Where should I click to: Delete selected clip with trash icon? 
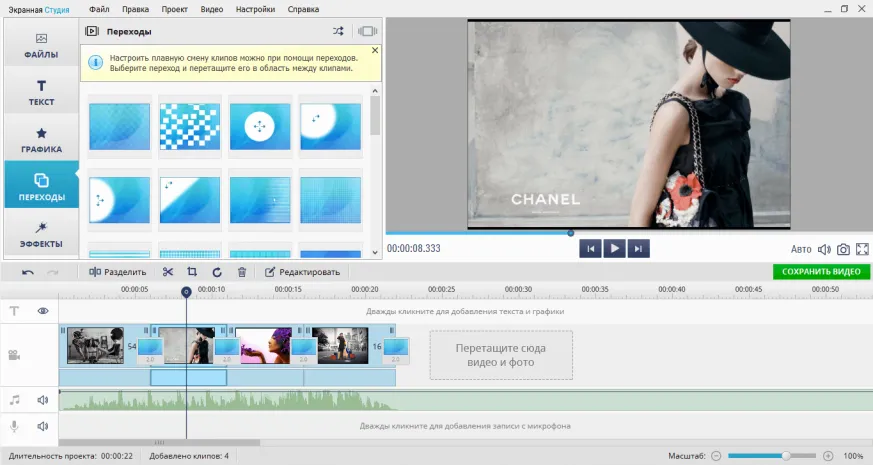(x=242, y=272)
